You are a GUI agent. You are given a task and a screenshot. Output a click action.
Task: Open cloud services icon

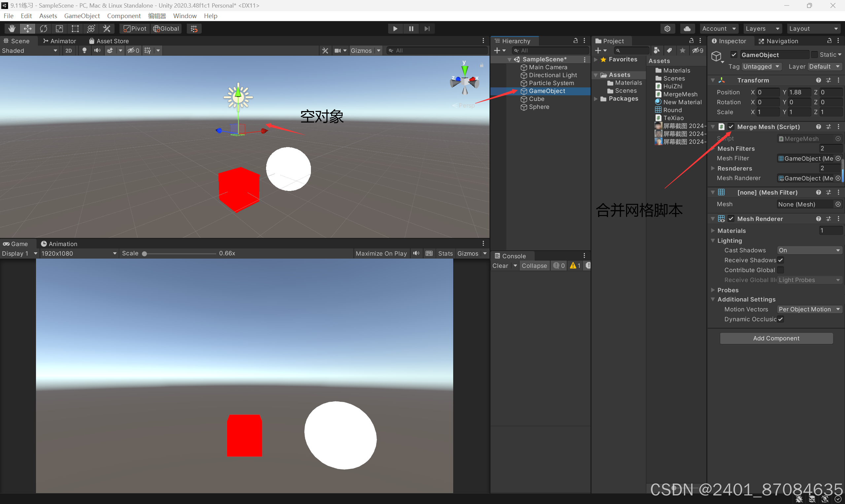(x=687, y=28)
